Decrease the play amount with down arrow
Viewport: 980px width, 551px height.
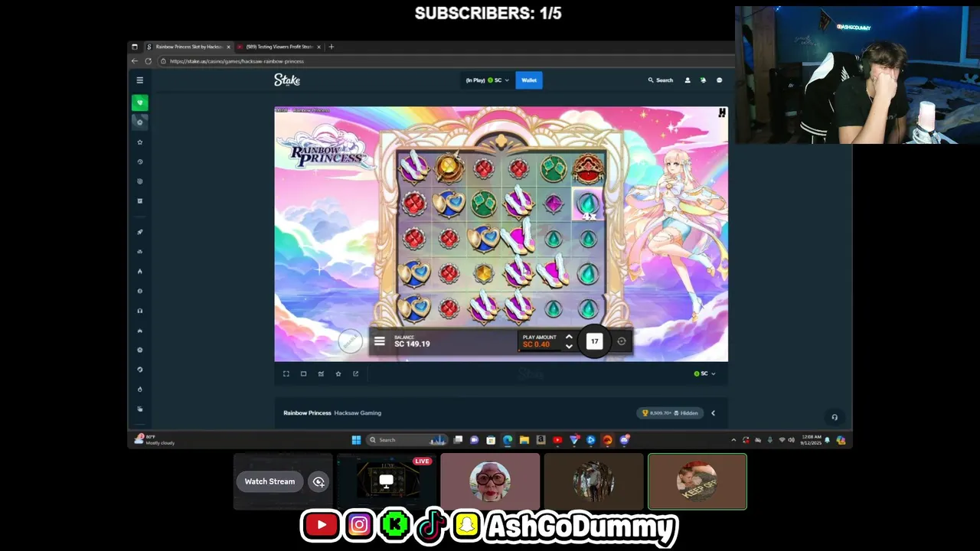point(569,347)
